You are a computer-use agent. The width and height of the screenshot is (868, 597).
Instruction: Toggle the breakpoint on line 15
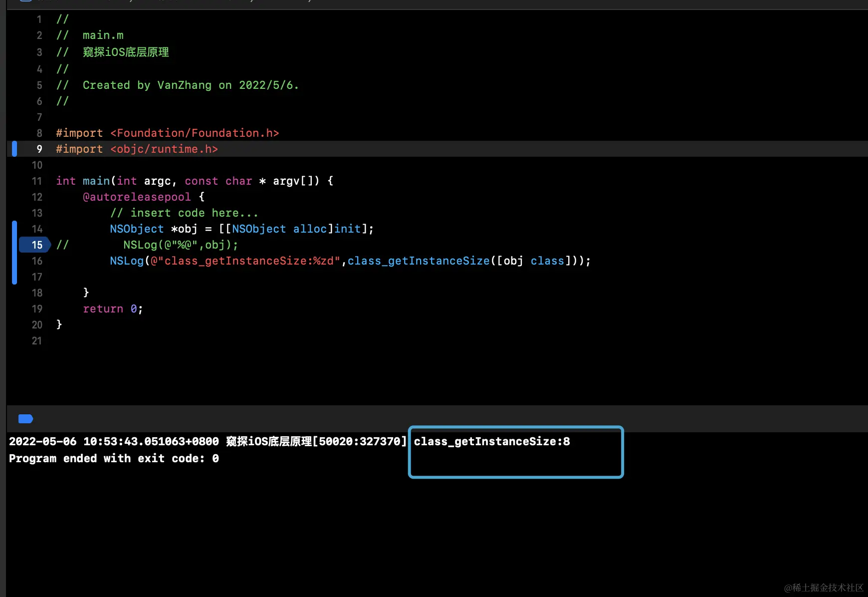point(35,245)
